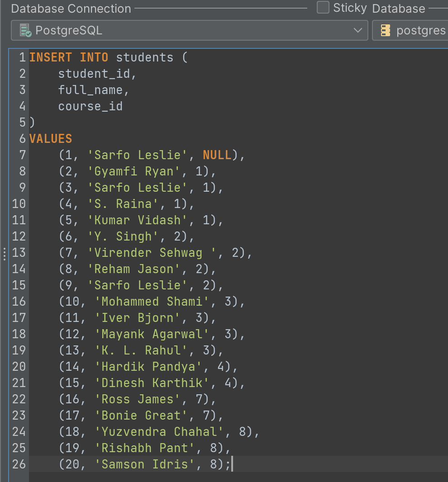Viewport: 448px width, 482px height.
Task: Click the full_name column name
Action: [x=90, y=90]
